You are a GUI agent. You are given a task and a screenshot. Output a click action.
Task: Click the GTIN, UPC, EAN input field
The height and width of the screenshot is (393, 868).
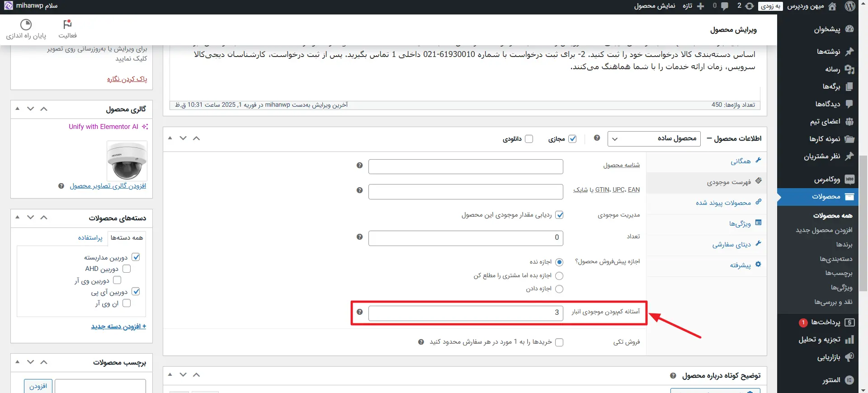click(x=466, y=192)
